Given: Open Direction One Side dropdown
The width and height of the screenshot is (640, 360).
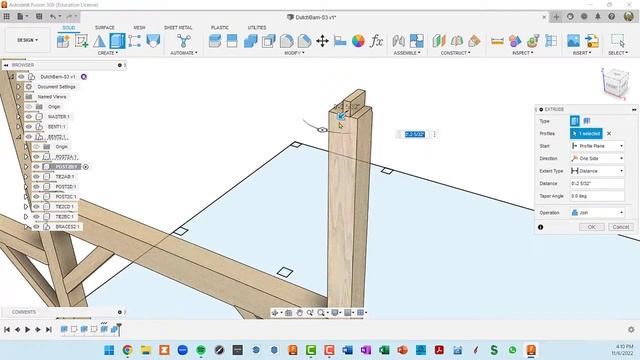Looking at the screenshot, I should 597,158.
